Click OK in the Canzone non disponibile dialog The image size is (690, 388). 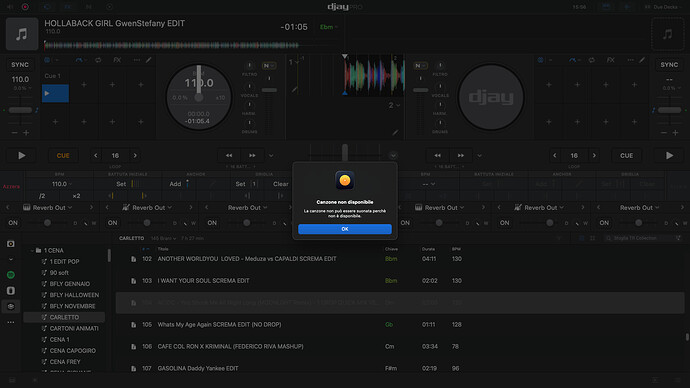tap(345, 229)
